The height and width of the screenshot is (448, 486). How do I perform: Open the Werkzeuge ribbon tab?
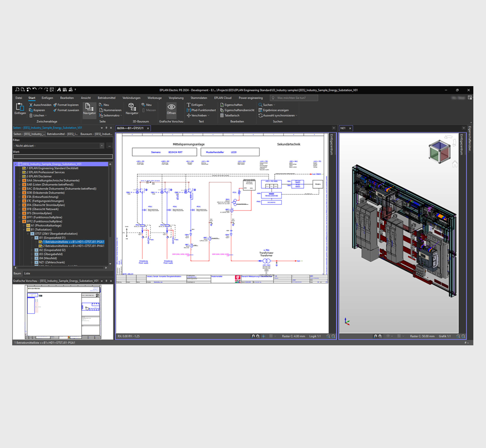[x=155, y=98]
